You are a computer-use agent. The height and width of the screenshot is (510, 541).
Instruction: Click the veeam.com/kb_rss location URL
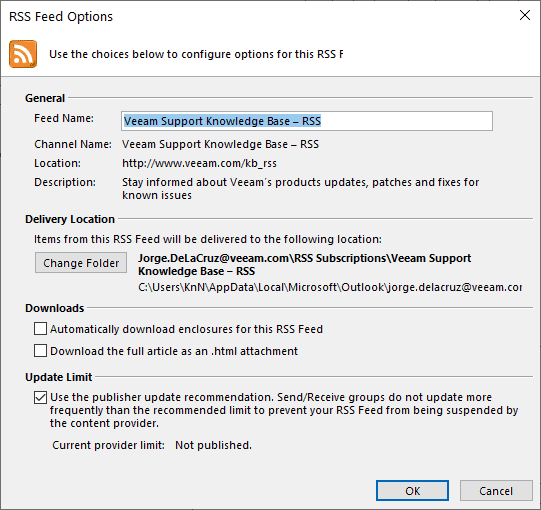[x=199, y=163]
